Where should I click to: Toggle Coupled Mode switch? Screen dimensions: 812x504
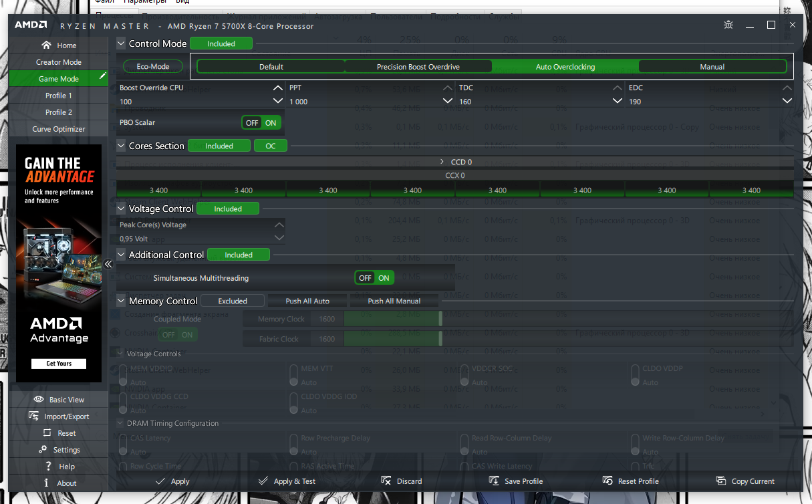[x=177, y=335]
